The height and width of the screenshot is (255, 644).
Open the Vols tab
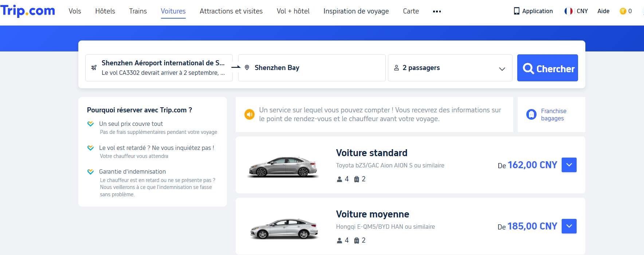pyautogui.click(x=75, y=11)
